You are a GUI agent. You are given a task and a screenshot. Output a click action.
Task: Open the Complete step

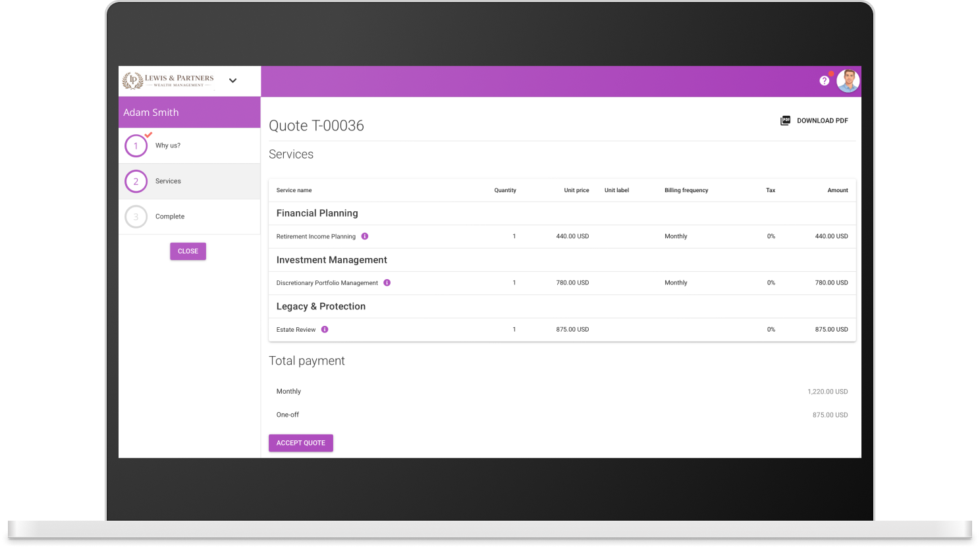(x=170, y=217)
